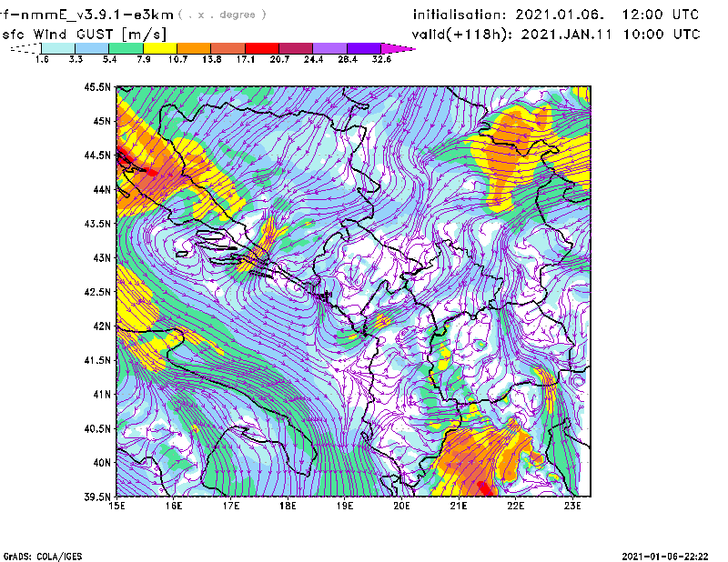
Task: Click the '20E' longitude label
Action: (x=401, y=506)
